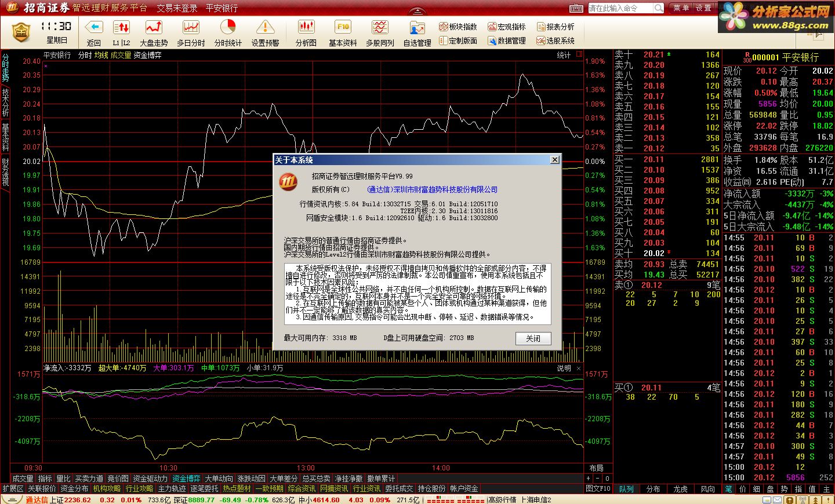Viewport: 835px width, 504px height.
Task: Click the 上海电信2 server status text
Action: coord(536,500)
